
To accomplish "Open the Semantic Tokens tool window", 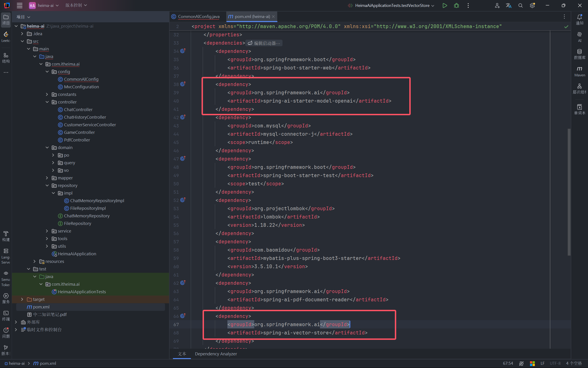I will (6, 279).
